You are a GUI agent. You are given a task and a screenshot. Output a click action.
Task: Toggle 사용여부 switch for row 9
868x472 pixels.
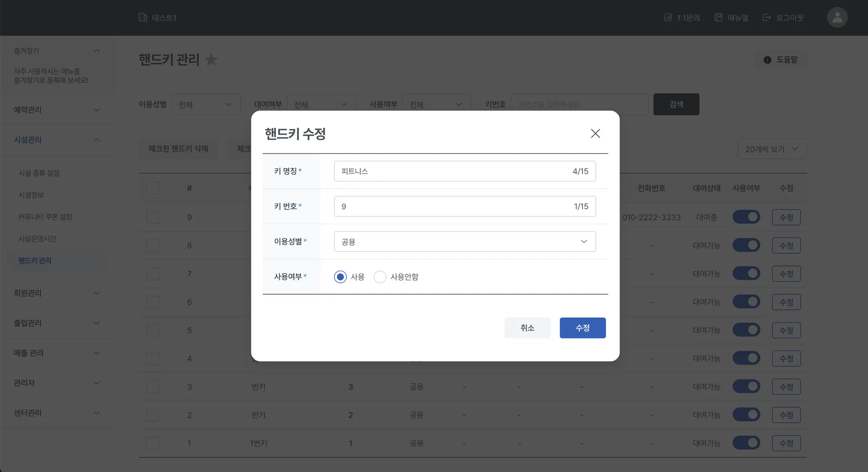(x=746, y=217)
